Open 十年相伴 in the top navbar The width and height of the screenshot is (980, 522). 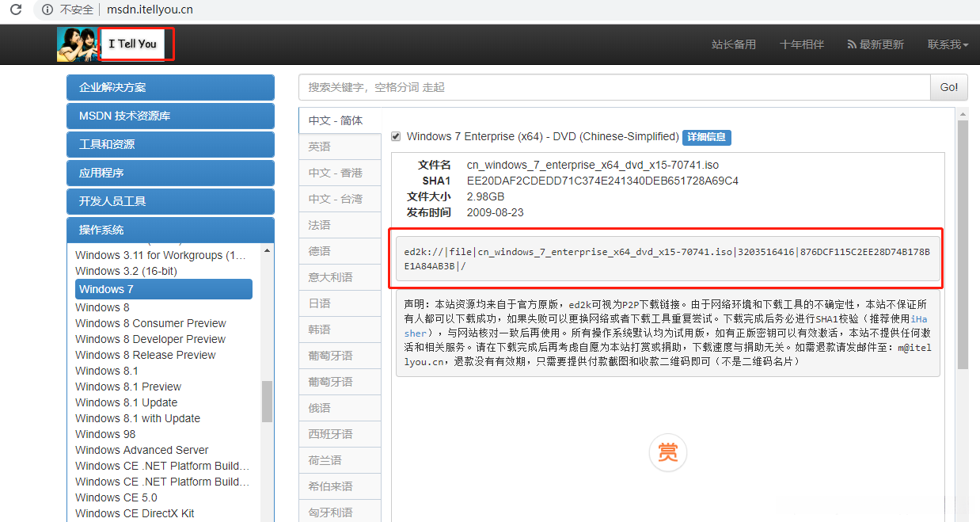pos(801,44)
